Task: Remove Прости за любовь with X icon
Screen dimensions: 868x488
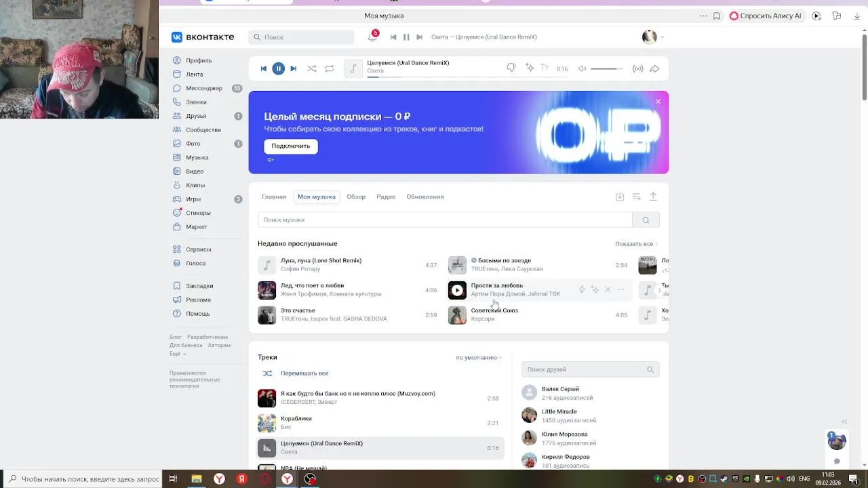Action: (x=608, y=290)
